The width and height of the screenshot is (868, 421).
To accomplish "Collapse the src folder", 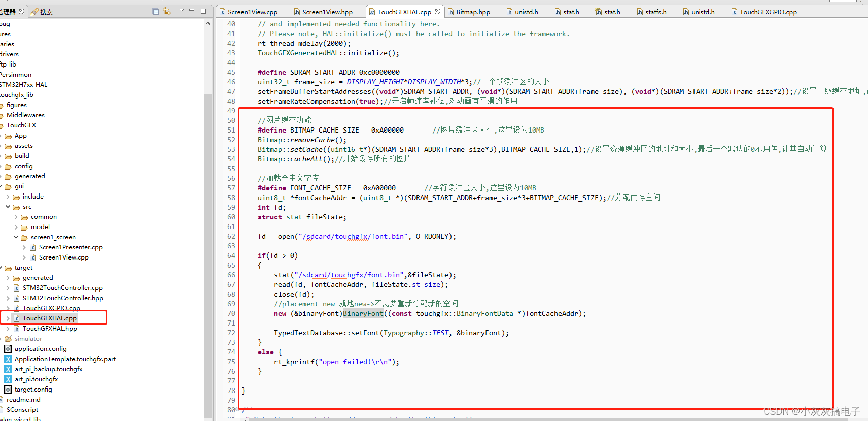I will tap(8, 207).
